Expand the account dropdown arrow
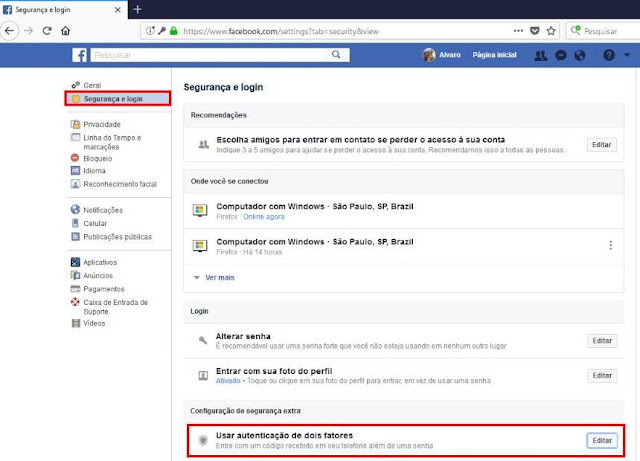 [627, 55]
